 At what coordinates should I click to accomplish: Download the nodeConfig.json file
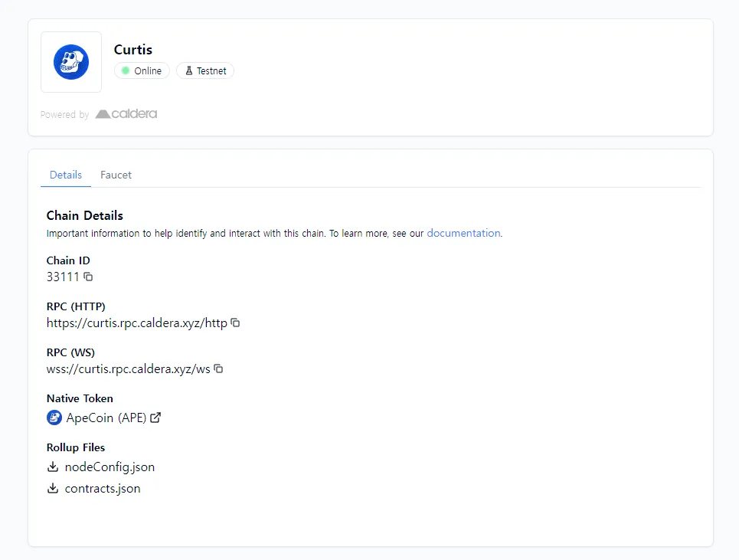[110, 467]
